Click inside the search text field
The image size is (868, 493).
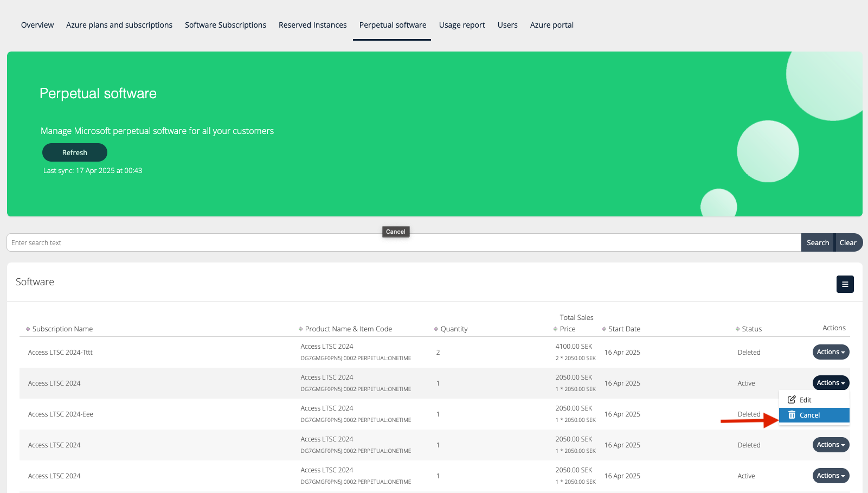pyautogui.click(x=380, y=242)
